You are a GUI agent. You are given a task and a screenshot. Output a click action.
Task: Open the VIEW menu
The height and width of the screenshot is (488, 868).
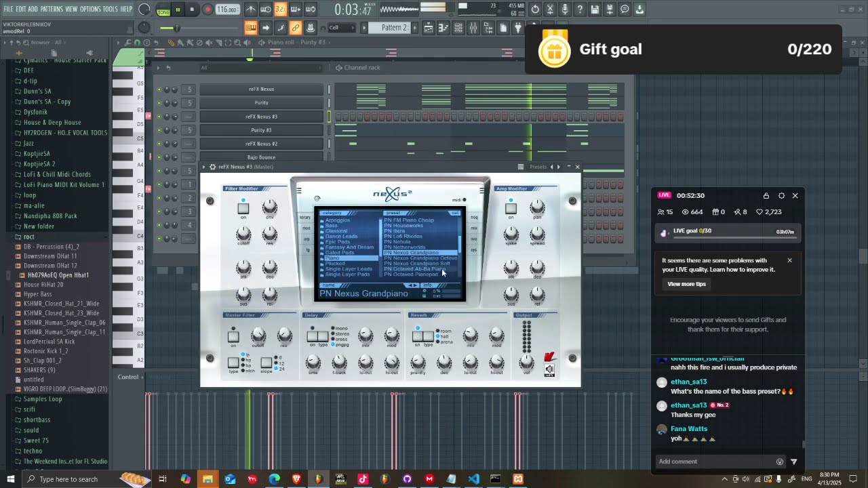pyautogui.click(x=71, y=9)
